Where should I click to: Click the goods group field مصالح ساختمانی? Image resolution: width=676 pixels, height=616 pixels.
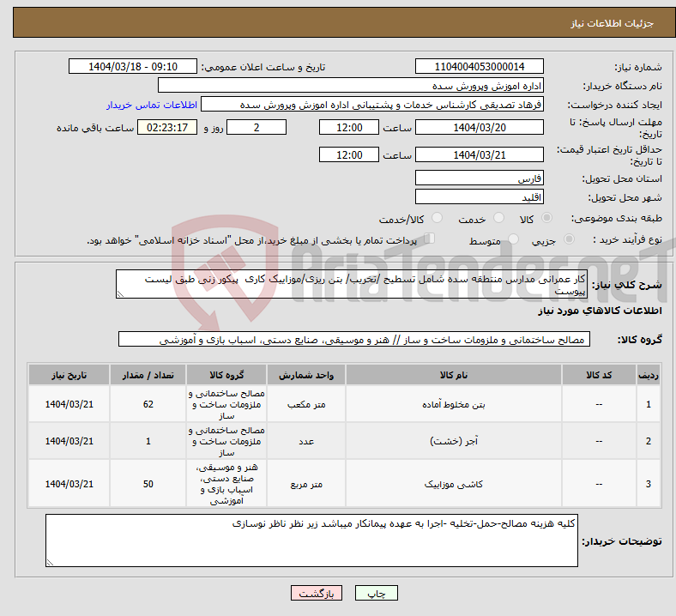(x=354, y=339)
